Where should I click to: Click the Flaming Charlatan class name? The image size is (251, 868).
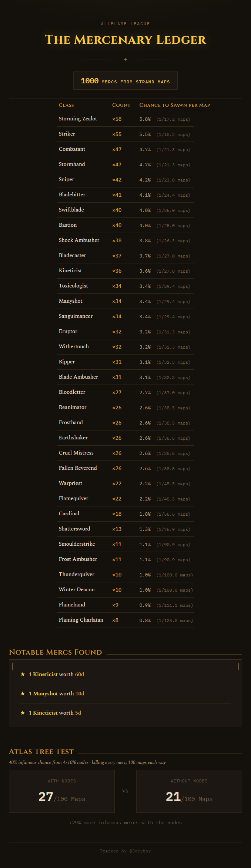pyautogui.click(x=81, y=620)
